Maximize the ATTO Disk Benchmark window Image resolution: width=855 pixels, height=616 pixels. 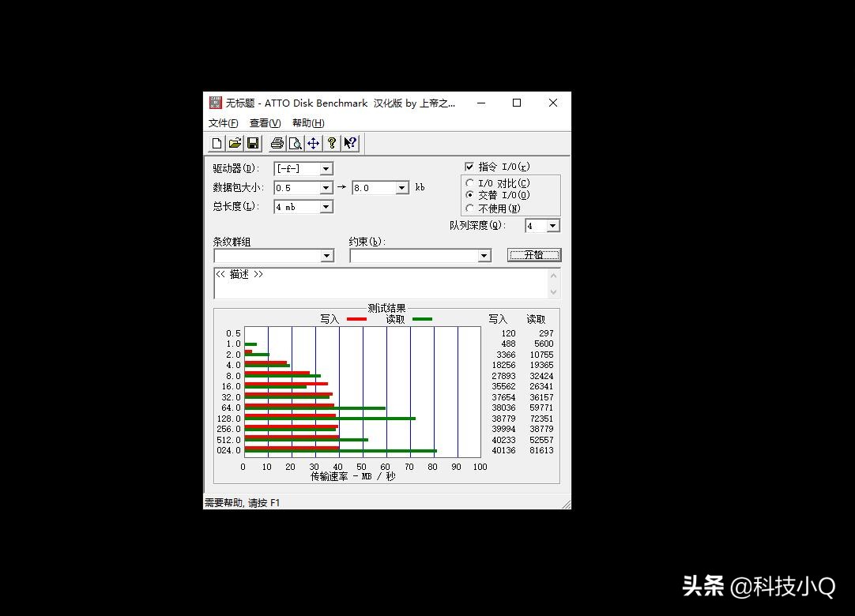pos(517,103)
